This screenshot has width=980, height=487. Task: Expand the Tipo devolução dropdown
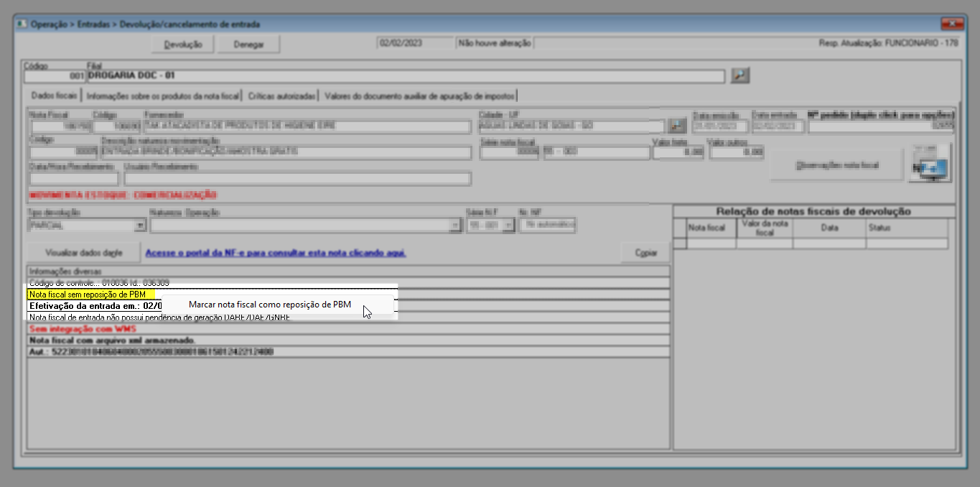tap(140, 226)
